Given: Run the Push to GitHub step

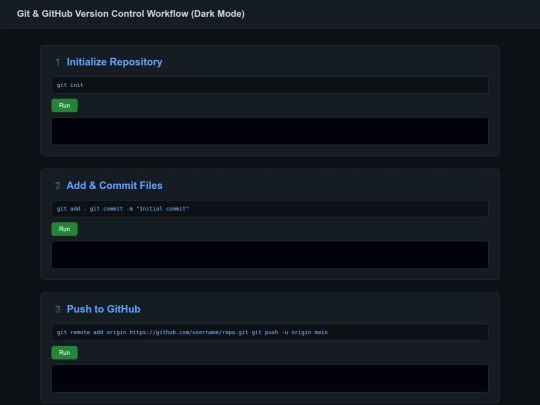Looking at the screenshot, I should click(64, 353).
